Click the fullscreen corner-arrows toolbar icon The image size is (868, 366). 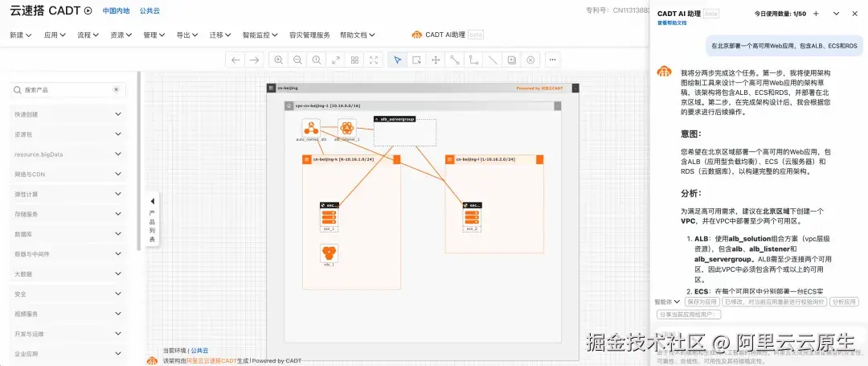click(374, 60)
